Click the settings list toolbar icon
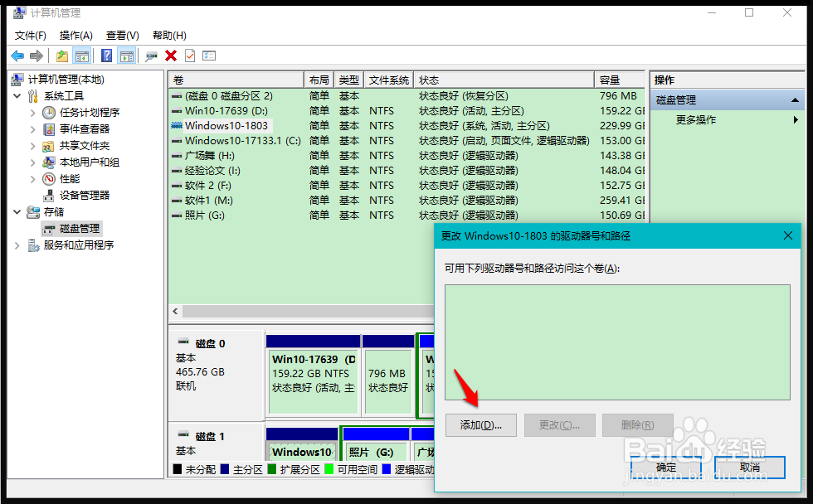 click(x=209, y=56)
